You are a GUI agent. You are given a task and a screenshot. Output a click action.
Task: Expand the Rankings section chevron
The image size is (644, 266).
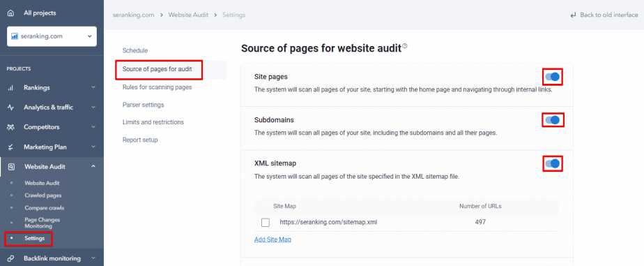[93, 87]
